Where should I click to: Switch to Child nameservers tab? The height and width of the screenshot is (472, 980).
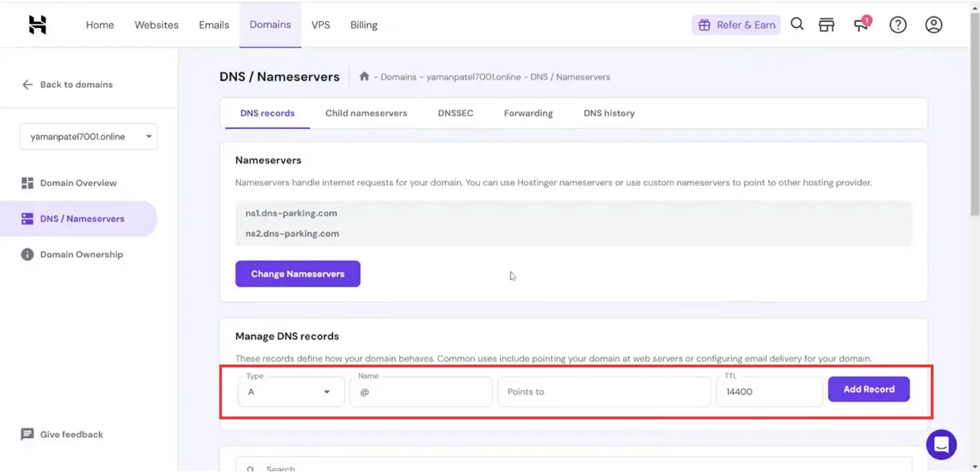366,113
